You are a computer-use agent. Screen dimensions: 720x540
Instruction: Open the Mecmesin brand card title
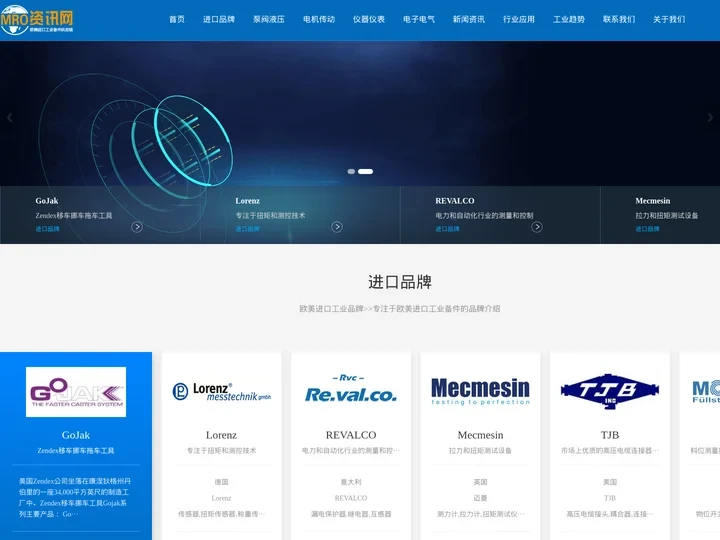click(x=480, y=435)
